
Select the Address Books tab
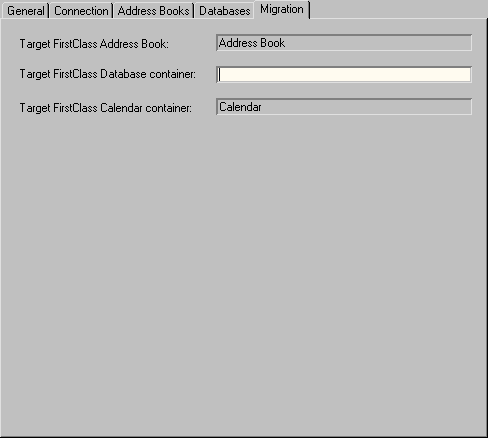pos(153,11)
